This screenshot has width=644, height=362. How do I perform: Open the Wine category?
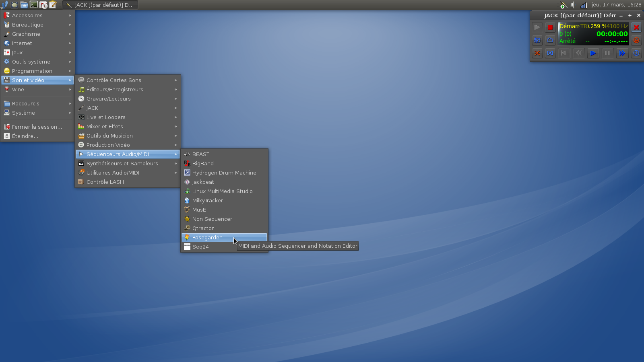(x=37, y=89)
